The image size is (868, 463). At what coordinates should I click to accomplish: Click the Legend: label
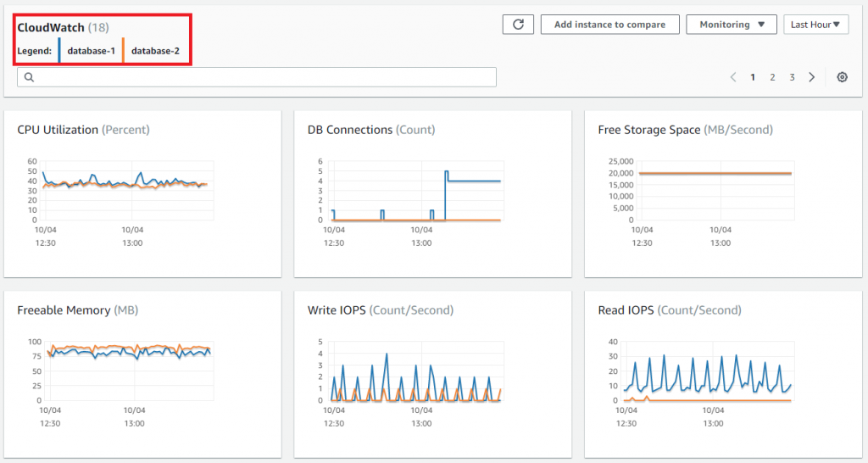pos(34,51)
